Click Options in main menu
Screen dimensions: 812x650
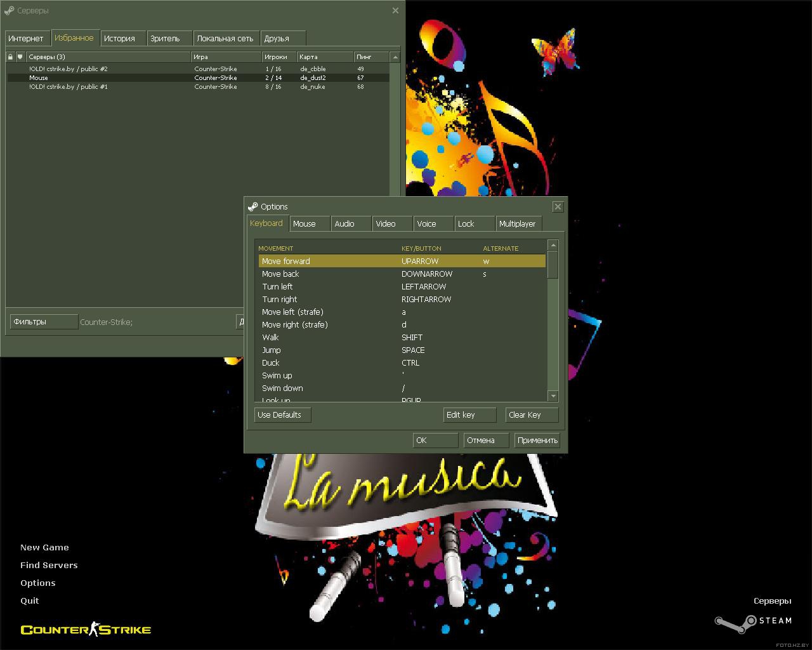(x=38, y=583)
